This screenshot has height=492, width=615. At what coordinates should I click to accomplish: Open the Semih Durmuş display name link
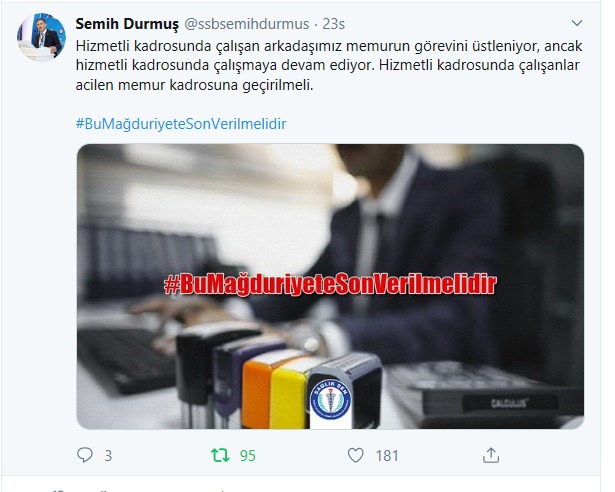coord(127,24)
